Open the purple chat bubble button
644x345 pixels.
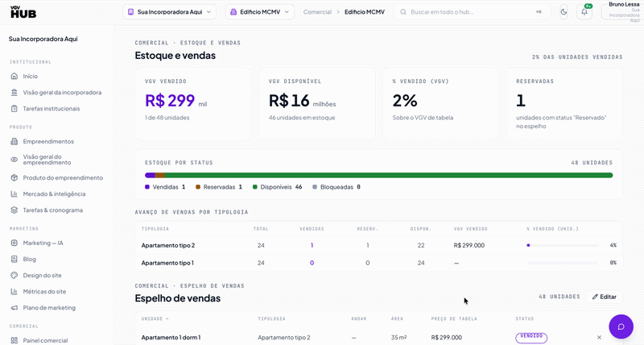tap(621, 326)
